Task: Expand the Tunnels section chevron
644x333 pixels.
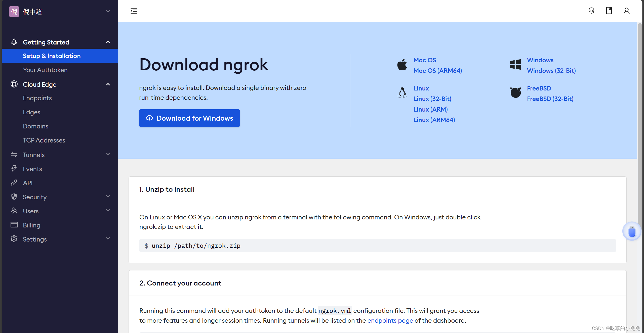Action: (x=108, y=154)
